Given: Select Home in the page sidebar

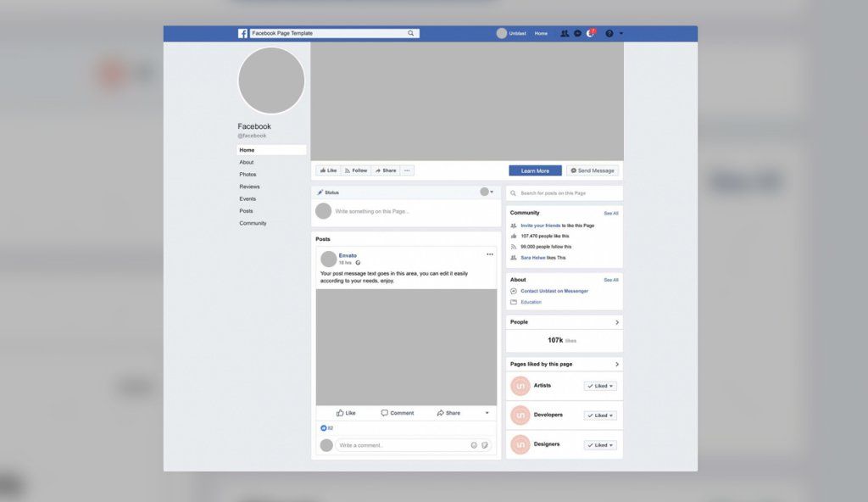Looking at the screenshot, I should (x=271, y=150).
